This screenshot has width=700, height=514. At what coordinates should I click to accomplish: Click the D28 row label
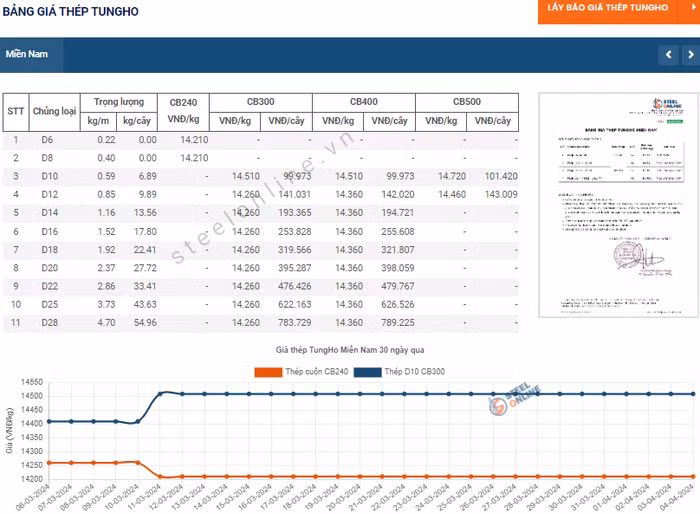[x=50, y=323]
